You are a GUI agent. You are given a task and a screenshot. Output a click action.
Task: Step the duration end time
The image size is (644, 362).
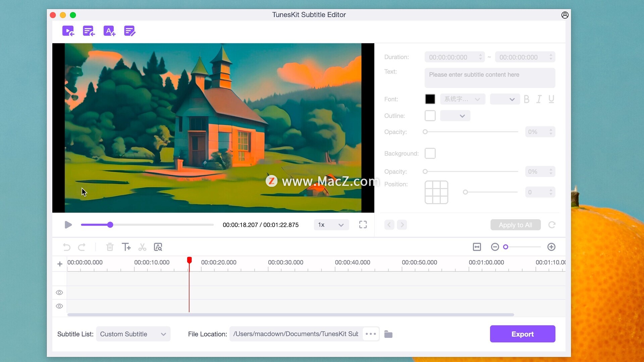click(x=550, y=57)
